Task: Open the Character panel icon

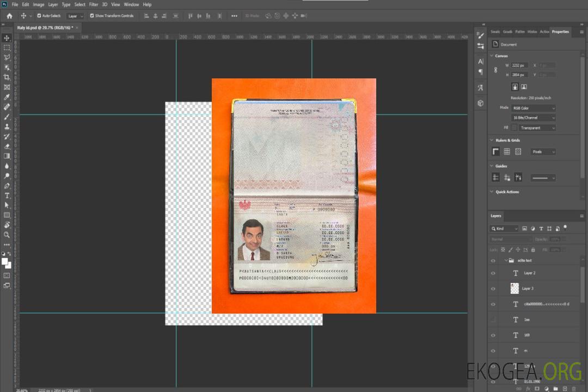Action: click(481, 61)
